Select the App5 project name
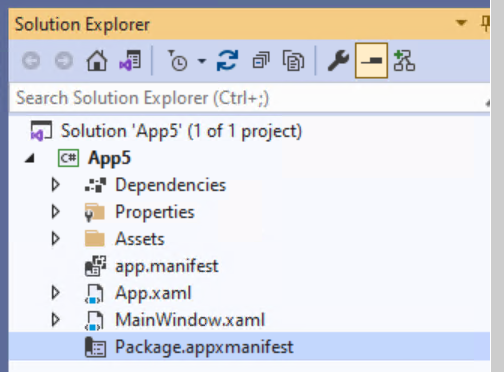This screenshot has height=372, width=504. coord(109,158)
